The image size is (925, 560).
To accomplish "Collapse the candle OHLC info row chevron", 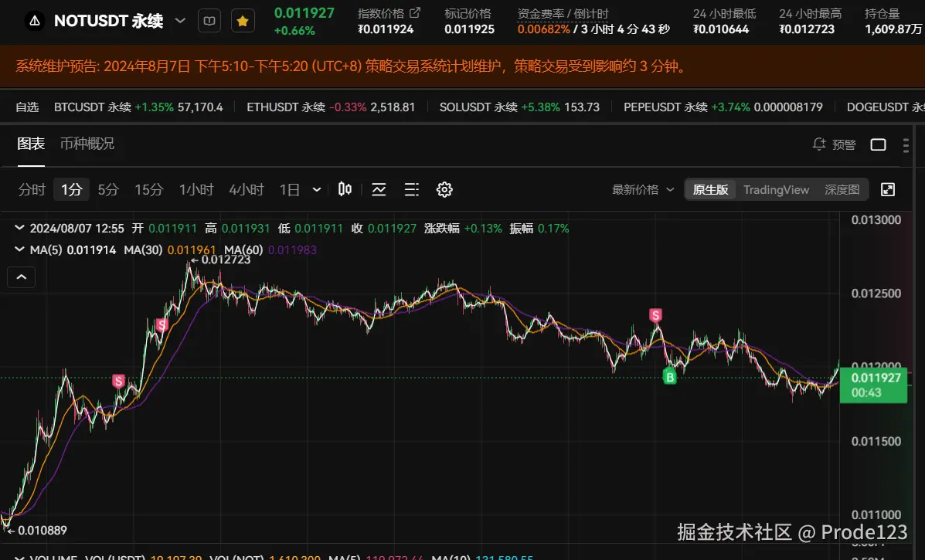I will pyautogui.click(x=19, y=228).
